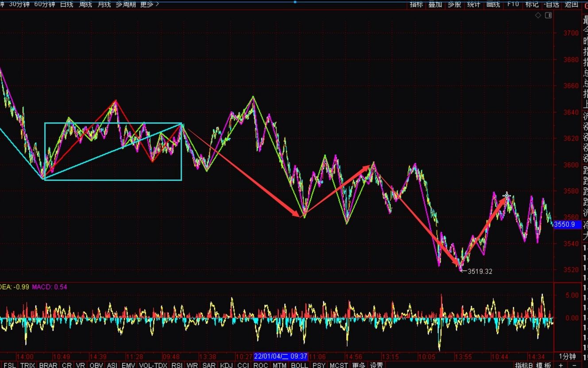
Task: Click 指标B indicator group tab
Action: pyautogui.click(x=524, y=365)
